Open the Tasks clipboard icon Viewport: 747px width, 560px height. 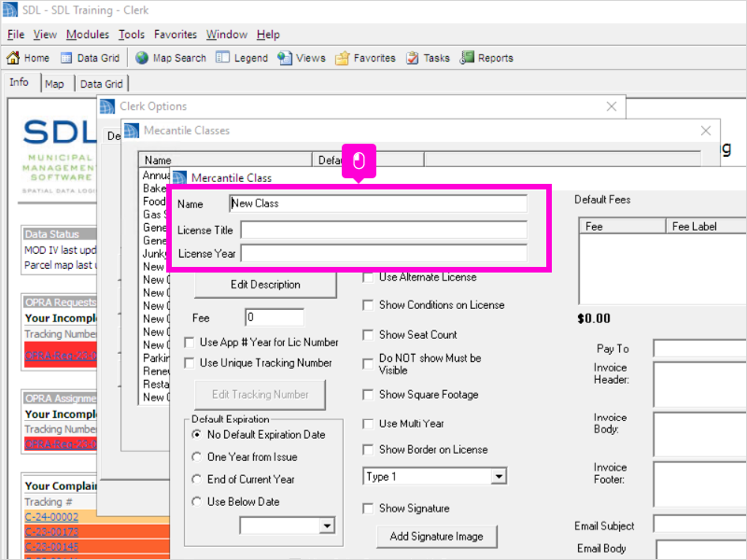[x=413, y=58]
